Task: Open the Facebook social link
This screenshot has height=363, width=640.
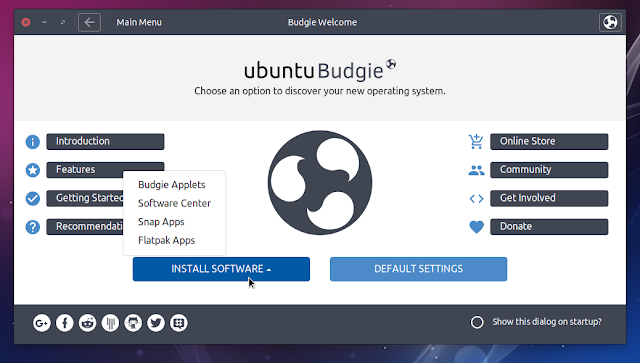Action: point(64,323)
